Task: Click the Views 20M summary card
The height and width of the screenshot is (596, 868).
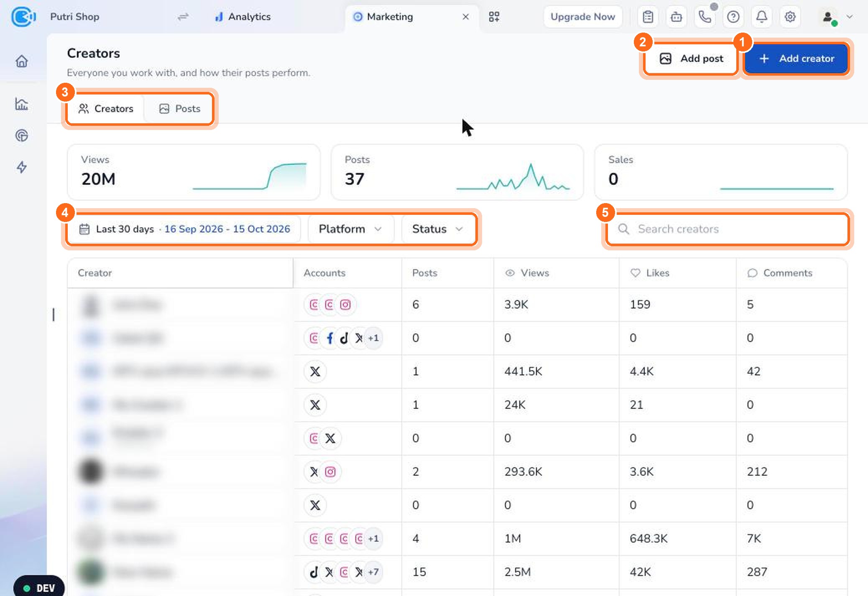Action: 194,172
